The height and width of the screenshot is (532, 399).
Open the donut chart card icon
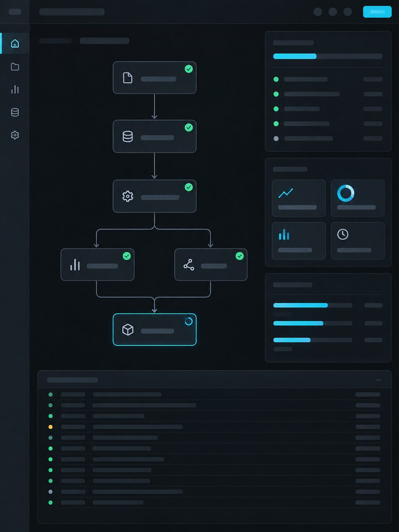[x=346, y=193]
